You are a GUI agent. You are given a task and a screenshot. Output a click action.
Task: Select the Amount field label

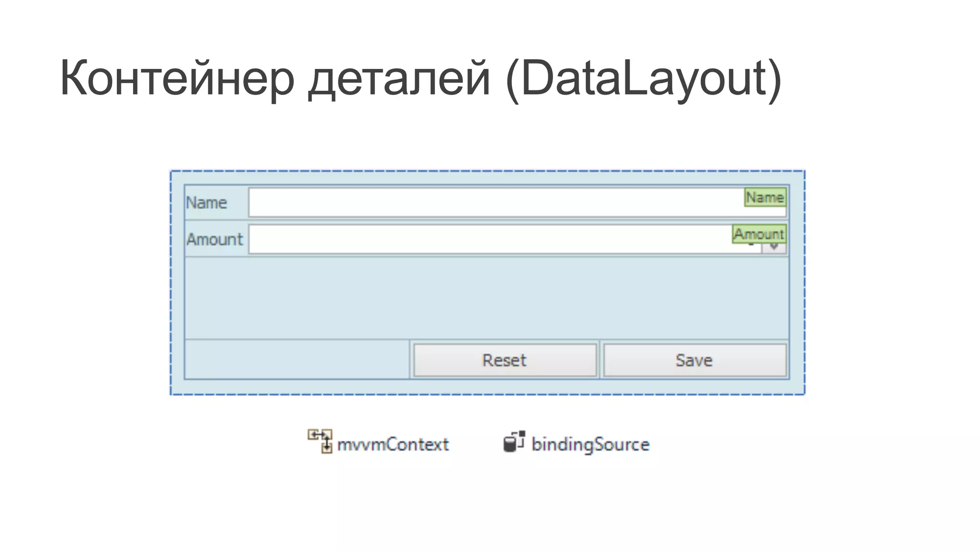[x=215, y=239]
